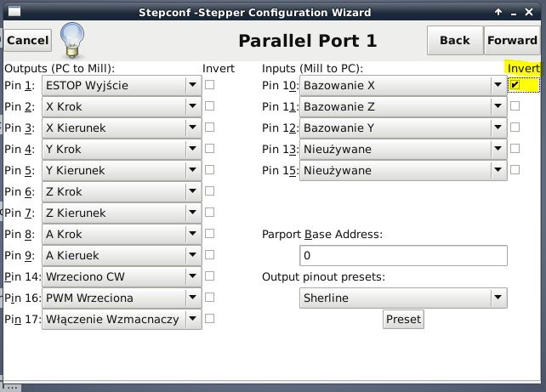
Task: Cancel the configuration wizard
Action: (x=28, y=40)
